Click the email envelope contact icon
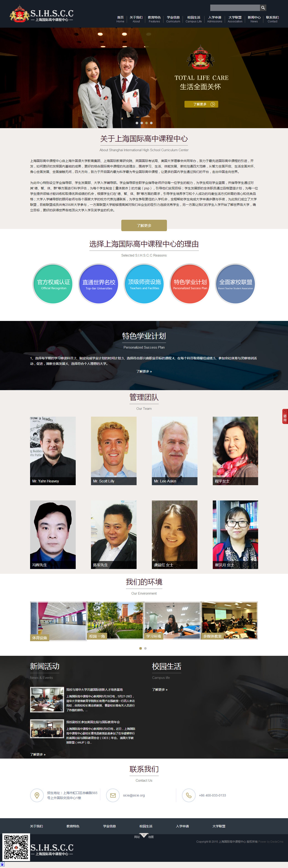 (x=113, y=795)
